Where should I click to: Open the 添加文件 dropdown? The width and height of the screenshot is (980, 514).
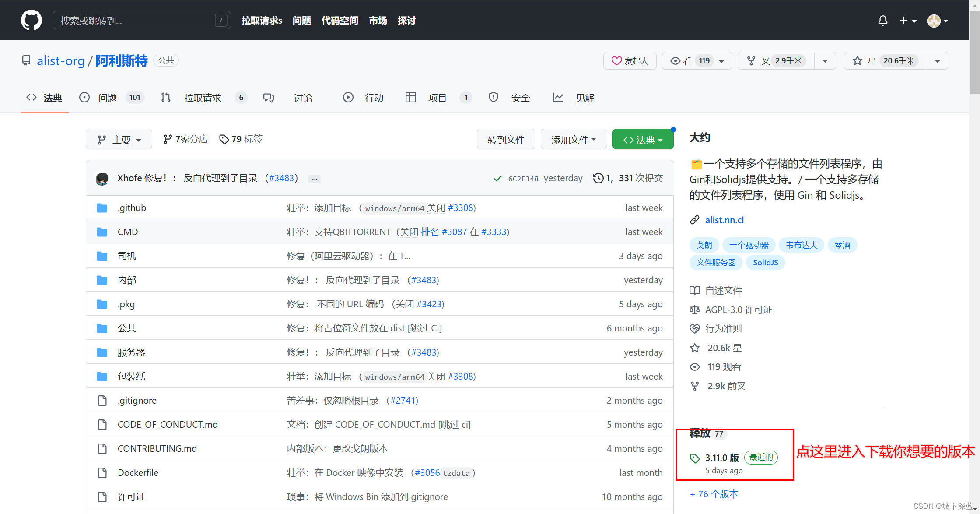tap(574, 139)
